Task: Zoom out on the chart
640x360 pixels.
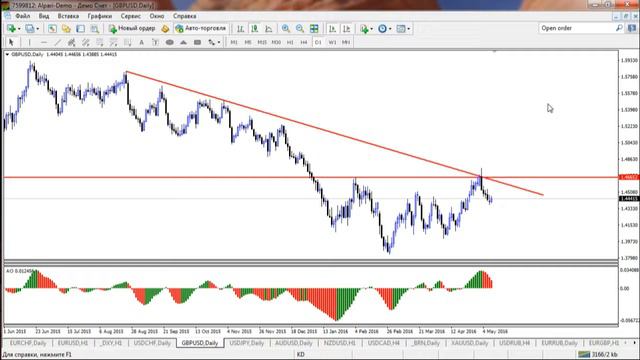Action: (x=300, y=29)
